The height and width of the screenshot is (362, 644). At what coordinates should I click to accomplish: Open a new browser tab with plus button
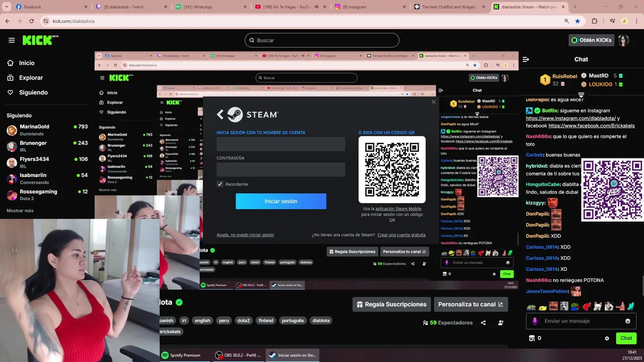[575, 7]
